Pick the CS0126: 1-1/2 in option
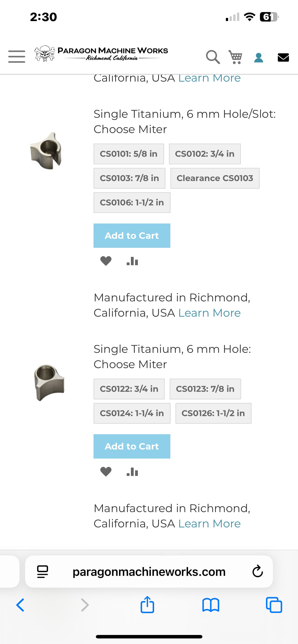The image size is (298, 644). tap(213, 413)
